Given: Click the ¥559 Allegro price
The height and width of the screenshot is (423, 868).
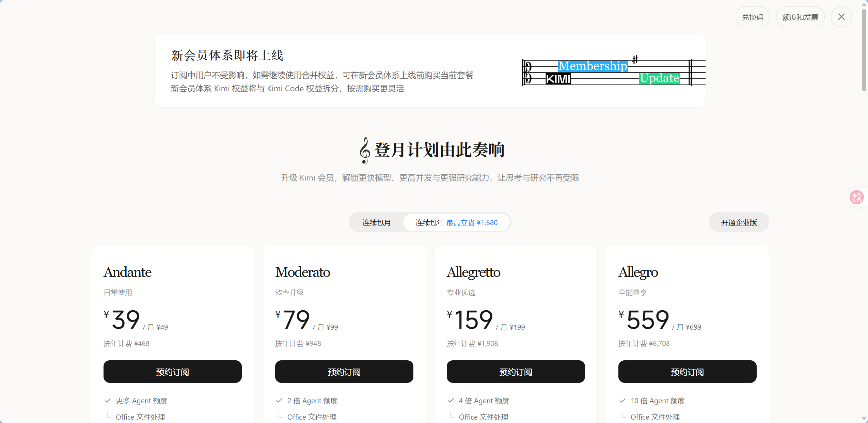Looking at the screenshot, I should (644, 319).
